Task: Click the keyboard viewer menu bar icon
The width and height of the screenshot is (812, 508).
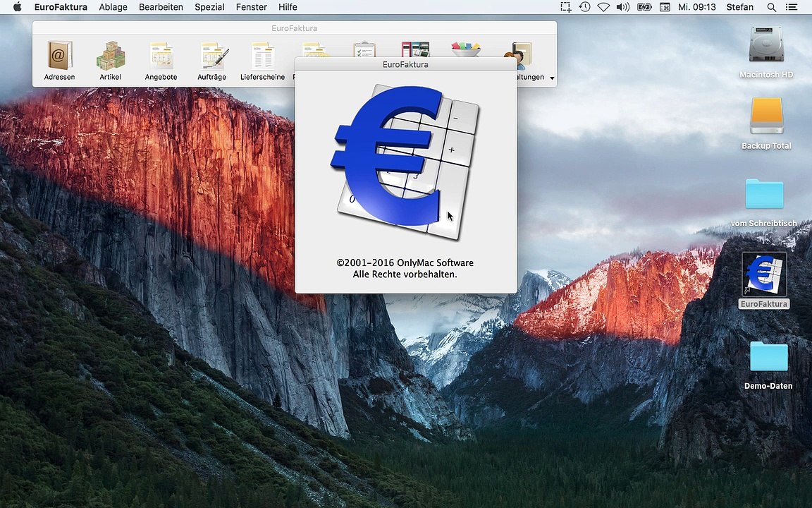Action: tap(665, 7)
